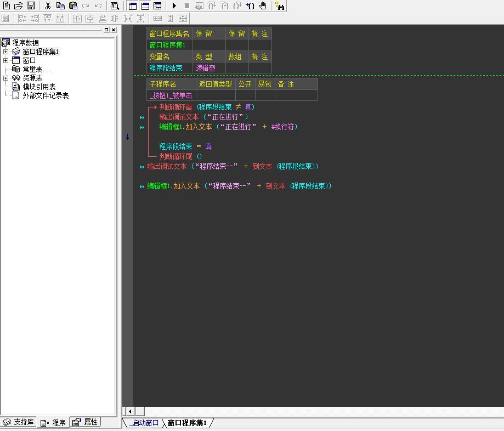Screen dimensions: 504x431
Task: Cut selection with the scissors icon
Action: pos(48,5)
